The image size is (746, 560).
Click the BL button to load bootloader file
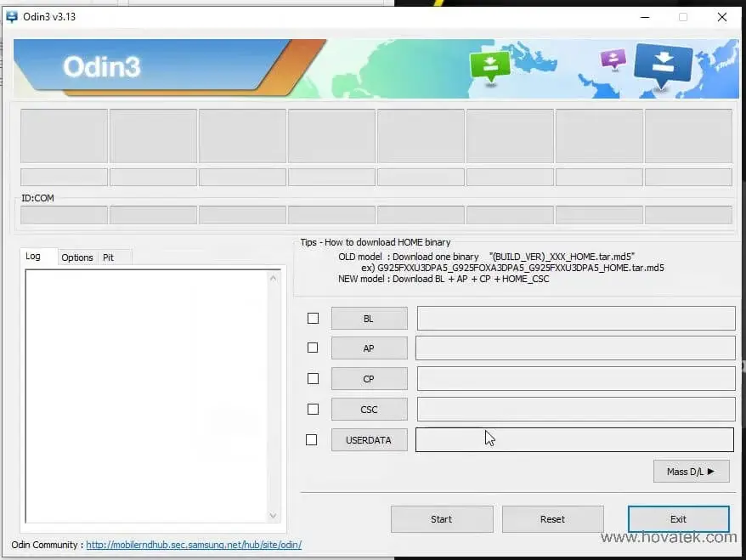click(x=369, y=318)
